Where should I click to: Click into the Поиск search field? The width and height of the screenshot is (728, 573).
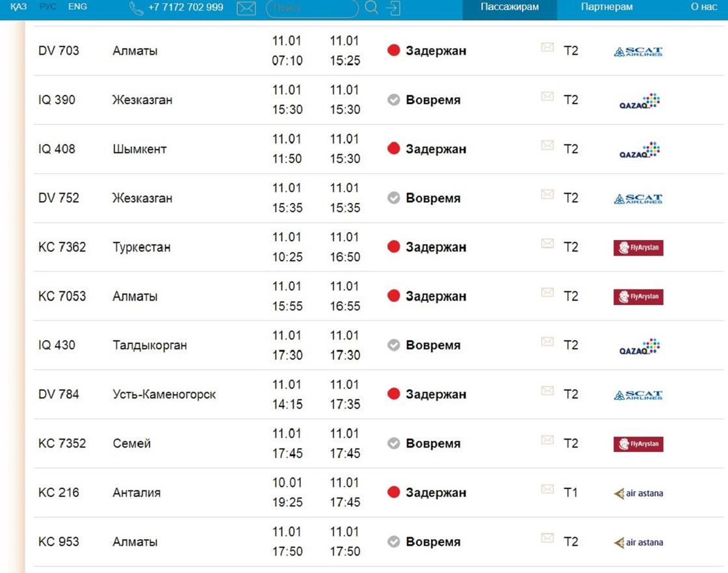pyautogui.click(x=312, y=8)
